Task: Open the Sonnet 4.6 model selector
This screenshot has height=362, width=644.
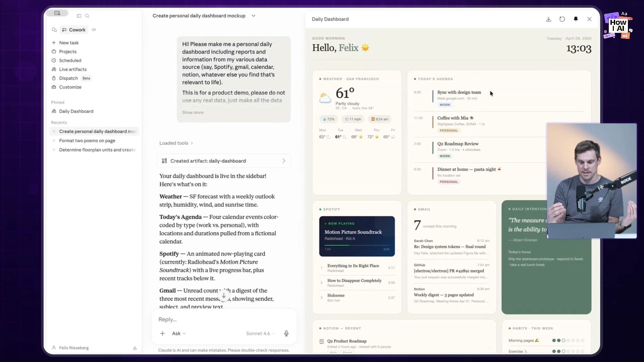Action: click(260, 334)
